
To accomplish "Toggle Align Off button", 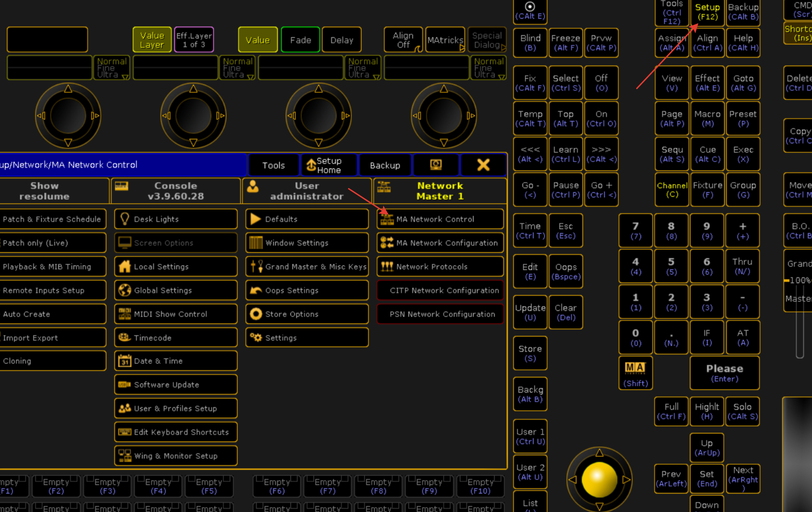I will pos(403,40).
